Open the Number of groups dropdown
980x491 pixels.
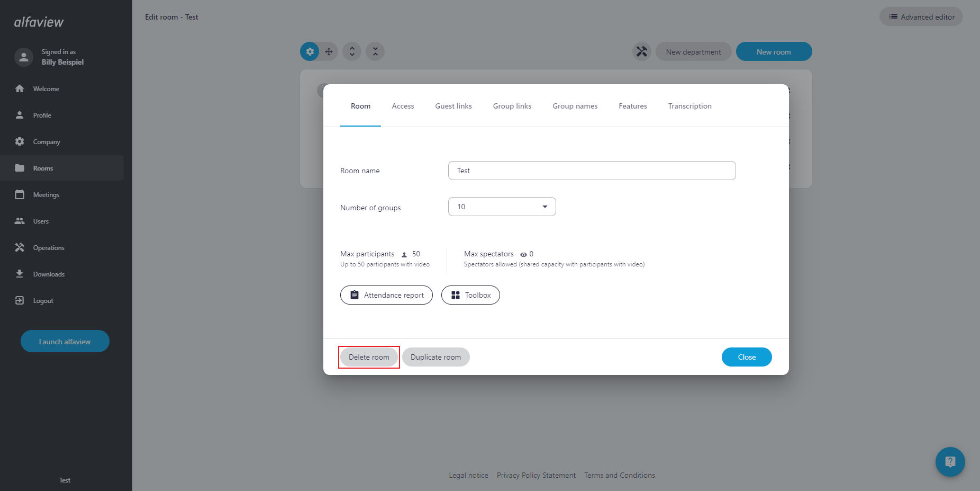[x=502, y=207]
